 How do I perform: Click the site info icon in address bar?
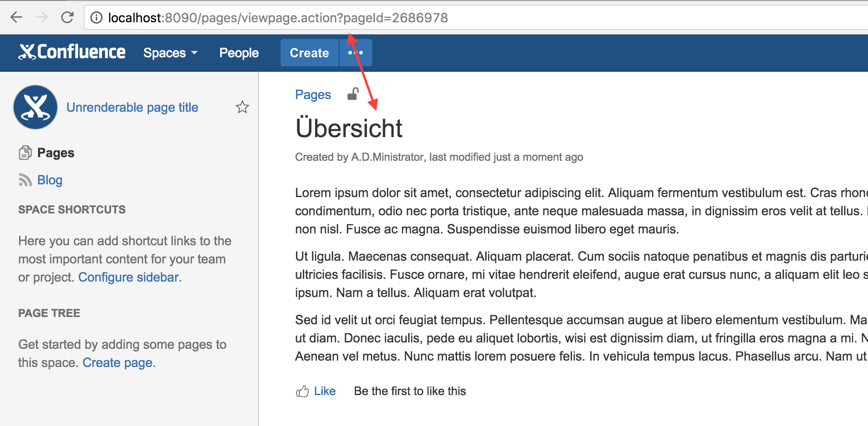96,18
